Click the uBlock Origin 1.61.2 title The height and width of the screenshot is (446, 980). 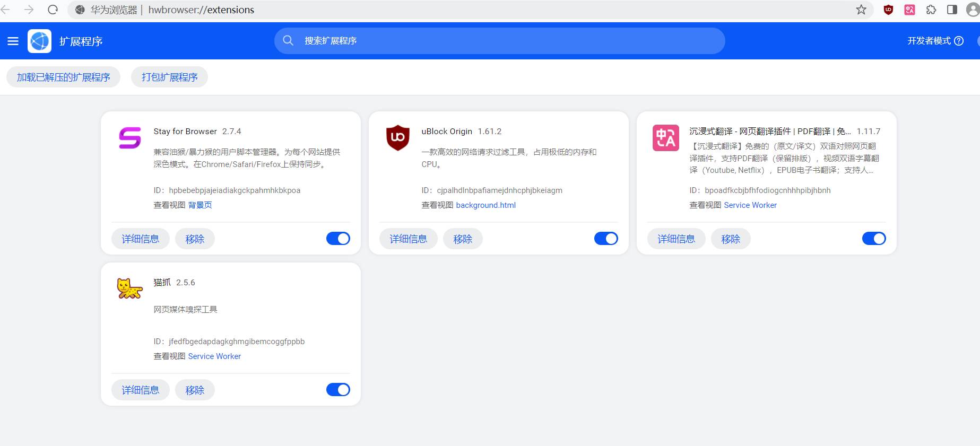click(x=462, y=132)
